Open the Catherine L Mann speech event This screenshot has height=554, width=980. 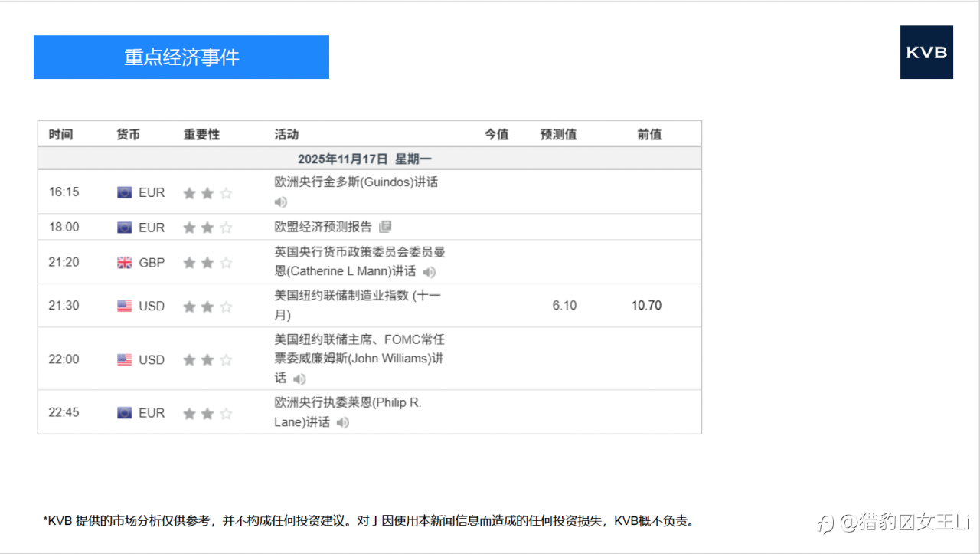coord(360,261)
